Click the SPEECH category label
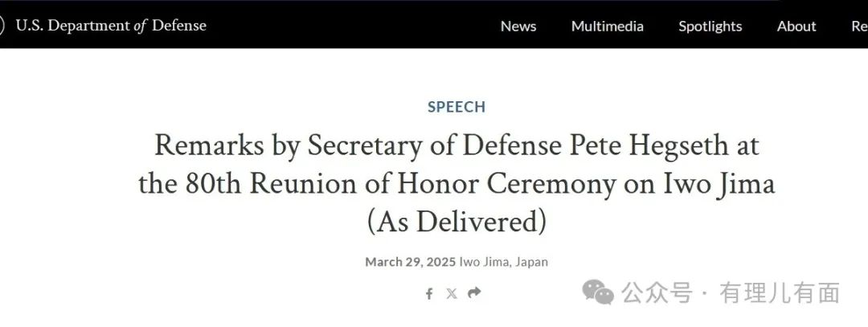 [x=457, y=107]
